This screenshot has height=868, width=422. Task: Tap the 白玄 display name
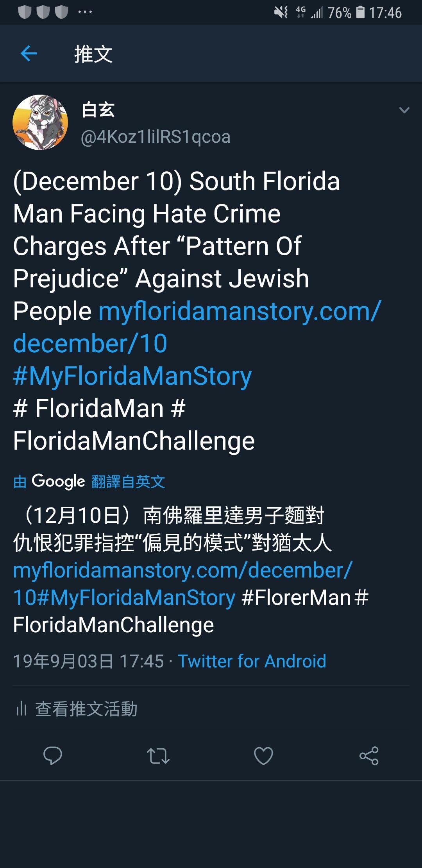pos(98,110)
